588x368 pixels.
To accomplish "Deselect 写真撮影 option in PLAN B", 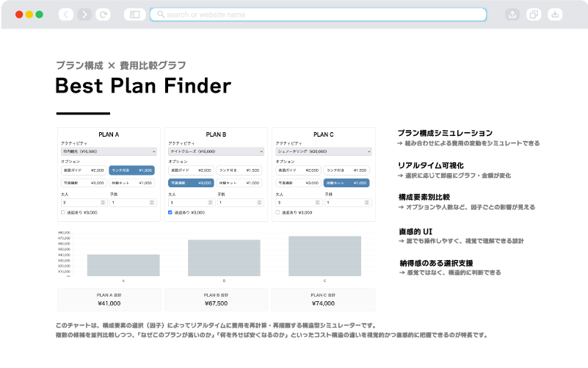I will pyautogui.click(x=191, y=183).
